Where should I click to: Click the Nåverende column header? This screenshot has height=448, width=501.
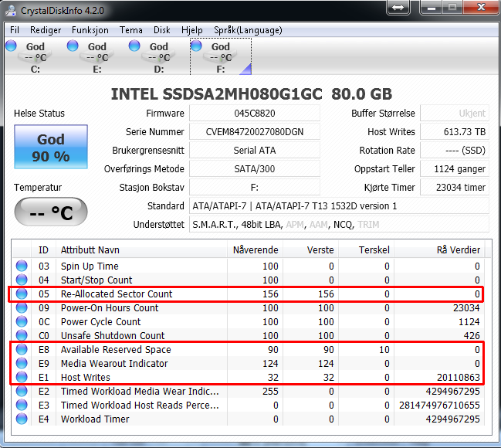pyautogui.click(x=255, y=249)
